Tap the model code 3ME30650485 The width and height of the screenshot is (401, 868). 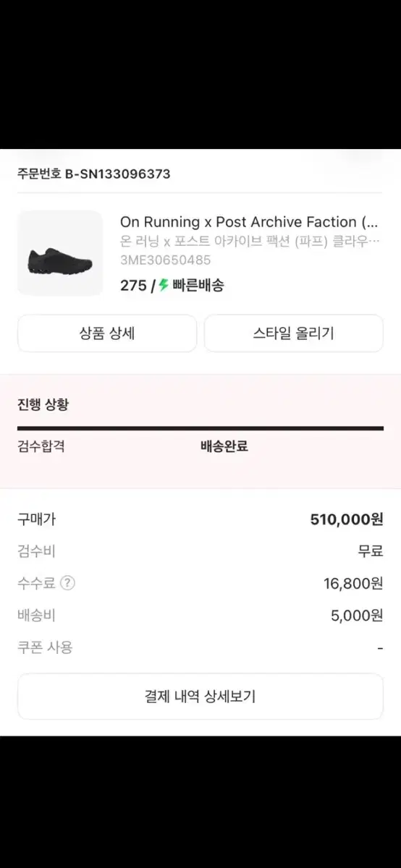click(165, 260)
